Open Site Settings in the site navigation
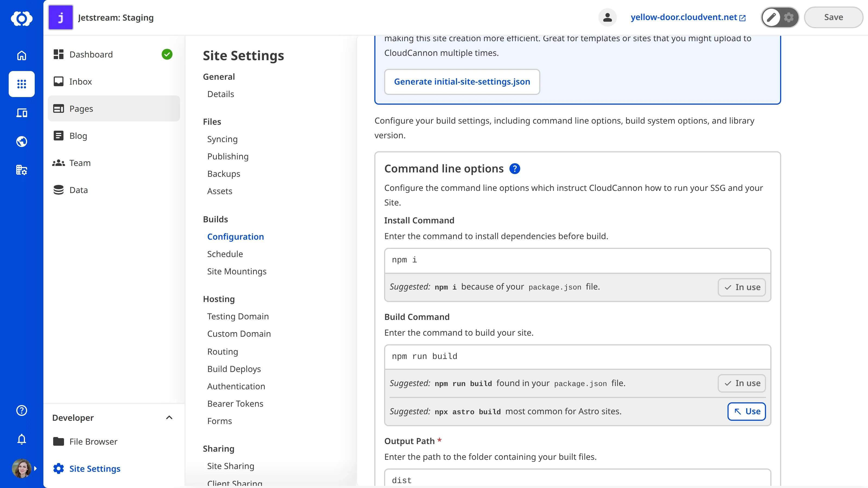The width and height of the screenshot is (868, 488). pos(114,468)
